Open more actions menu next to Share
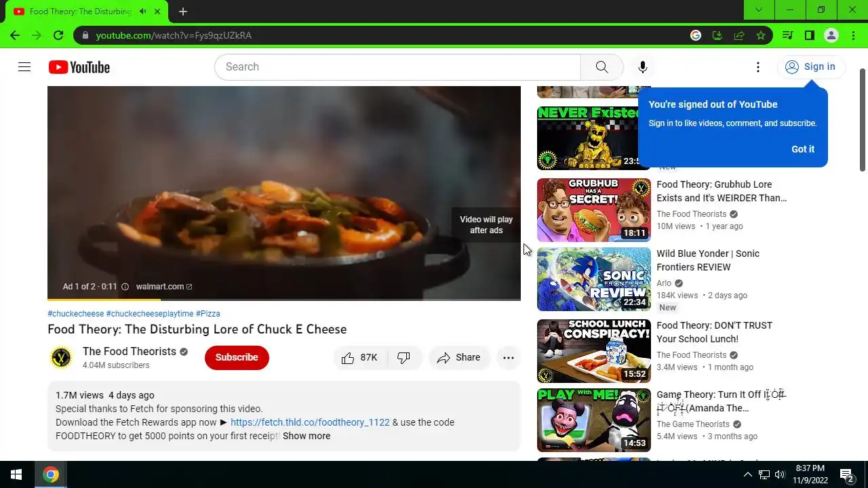This screenshot has height=488, width=868. (509, 358)
